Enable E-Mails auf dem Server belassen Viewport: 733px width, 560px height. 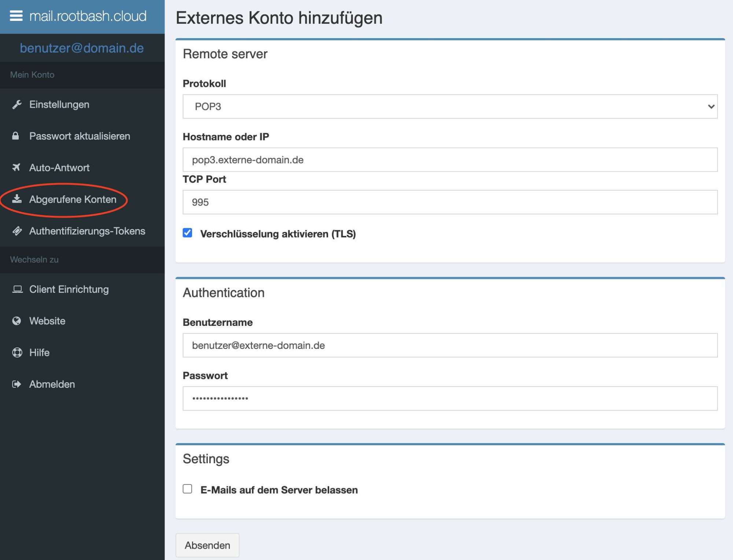pos(187,489)
